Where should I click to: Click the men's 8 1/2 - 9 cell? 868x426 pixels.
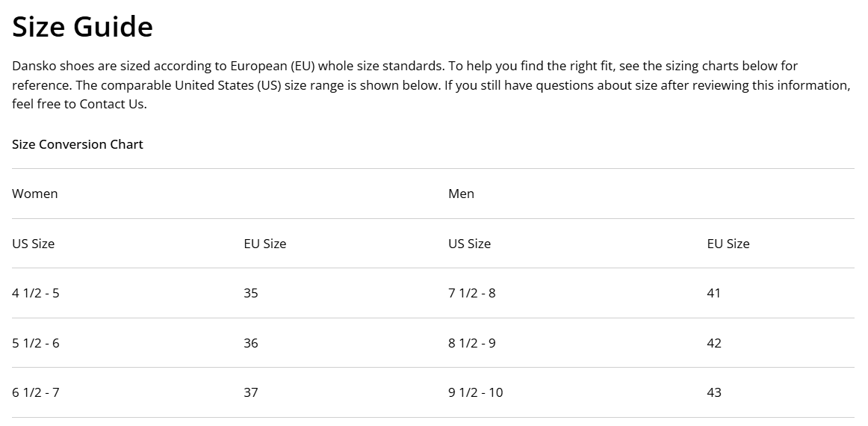(x=472, y=343)
